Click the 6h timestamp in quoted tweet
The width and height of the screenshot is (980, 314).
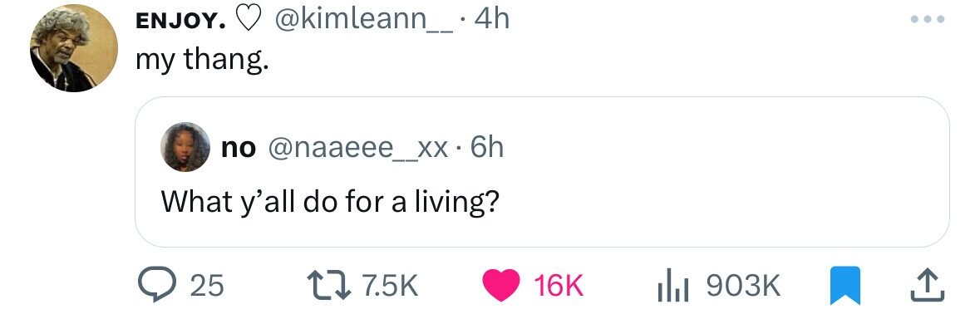(x=485, y=148)
